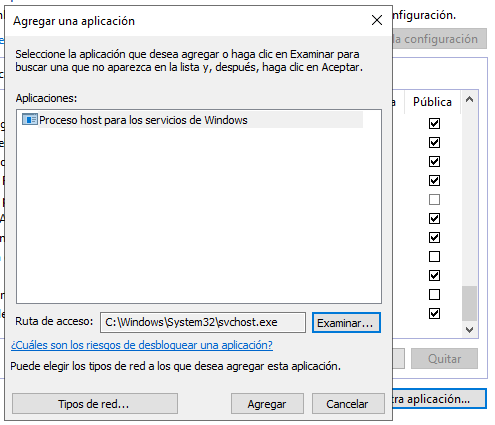Click the Pública column header in background window
Viewport: 495px width, 425px height.
click(x=432, y=102)
